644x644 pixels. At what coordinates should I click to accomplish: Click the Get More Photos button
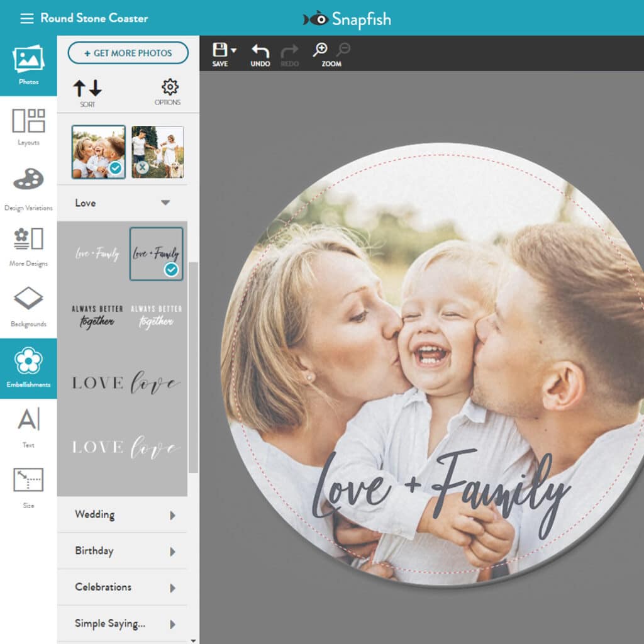click(x=128, y=53)
